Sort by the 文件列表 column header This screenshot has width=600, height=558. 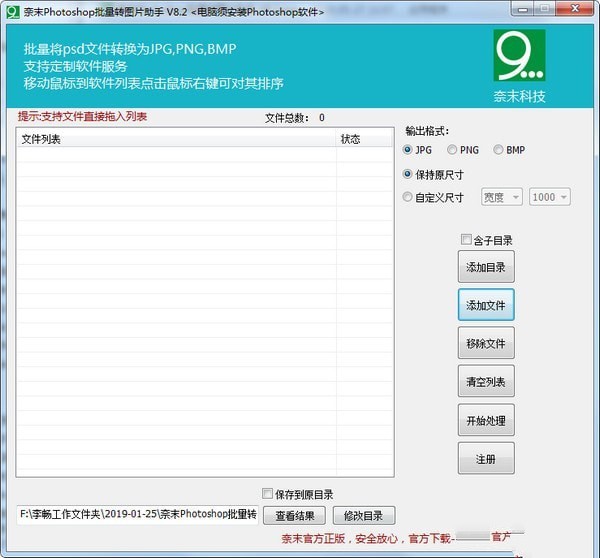point(176,139)
